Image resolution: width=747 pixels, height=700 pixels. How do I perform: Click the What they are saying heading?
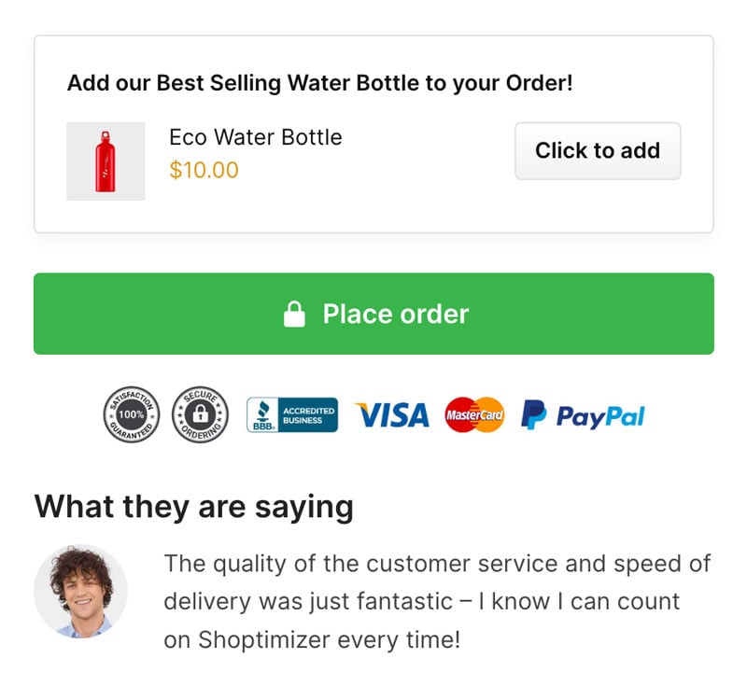(194, 507)
